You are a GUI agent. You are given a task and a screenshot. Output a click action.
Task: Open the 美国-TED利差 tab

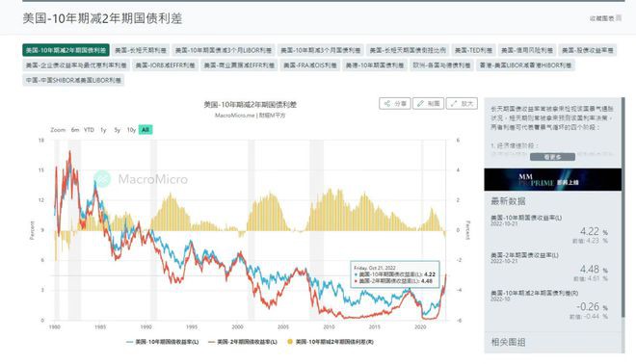click(x=473, y=50)
